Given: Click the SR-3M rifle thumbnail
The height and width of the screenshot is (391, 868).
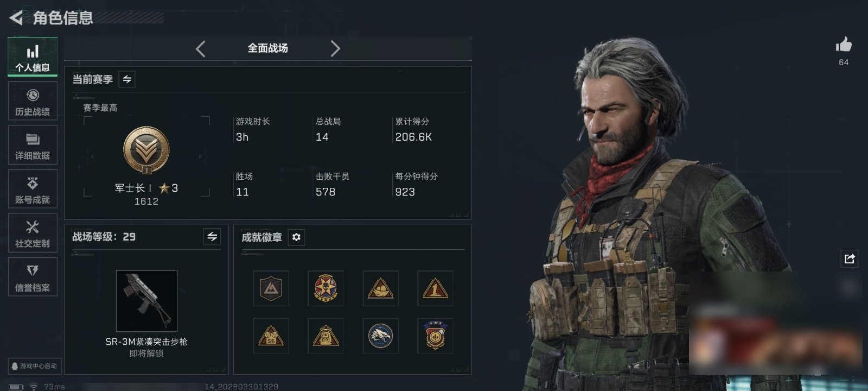Looking at the screenshot, I should (146, 301).
